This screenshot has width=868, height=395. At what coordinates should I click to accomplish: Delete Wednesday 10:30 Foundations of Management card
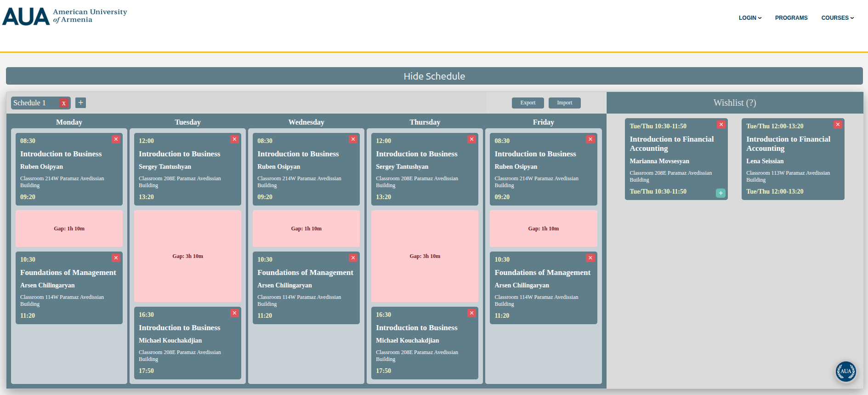(353, 258)
